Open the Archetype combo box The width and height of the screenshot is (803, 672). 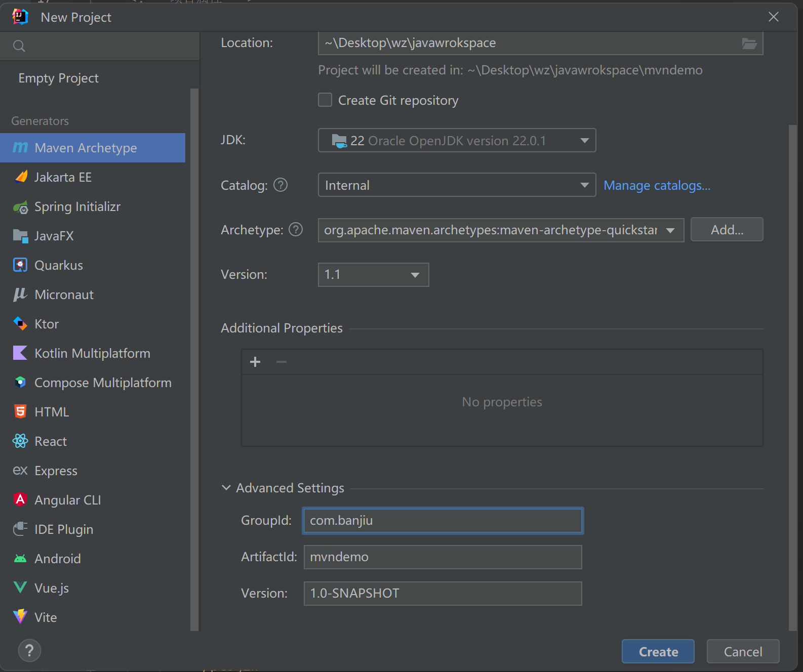tap(501, 230)
